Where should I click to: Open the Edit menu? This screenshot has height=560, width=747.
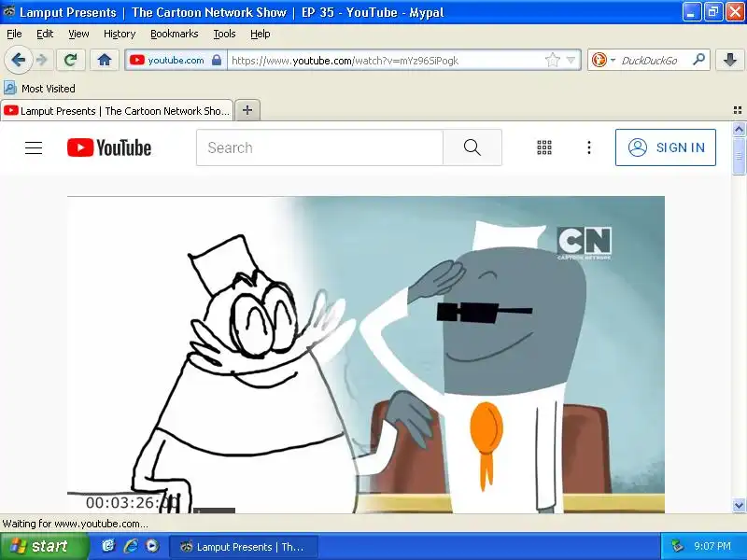click(45, 34)
